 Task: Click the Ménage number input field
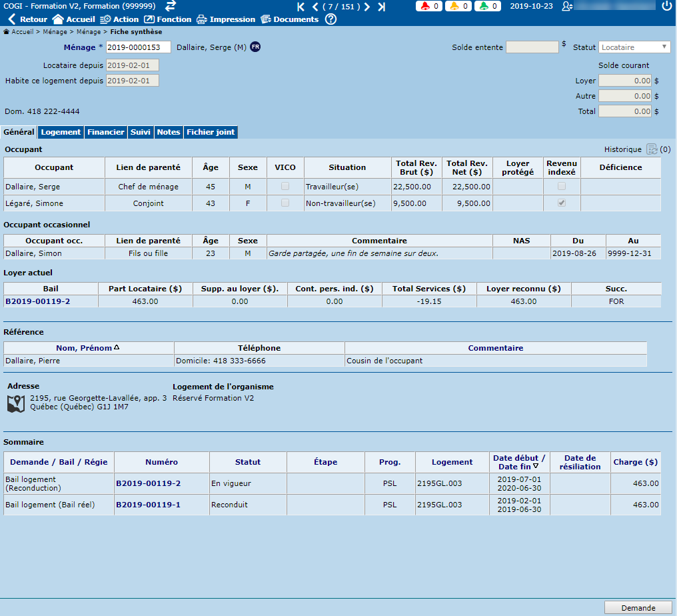click(139, 47)
